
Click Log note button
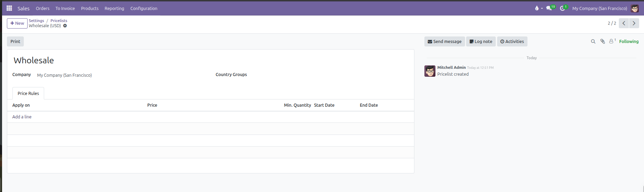(481, 42)
